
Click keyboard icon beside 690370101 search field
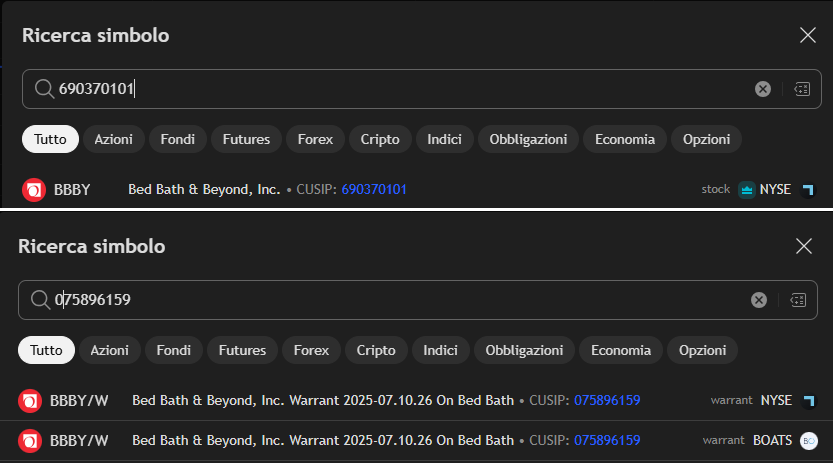(x=802, y=89)
